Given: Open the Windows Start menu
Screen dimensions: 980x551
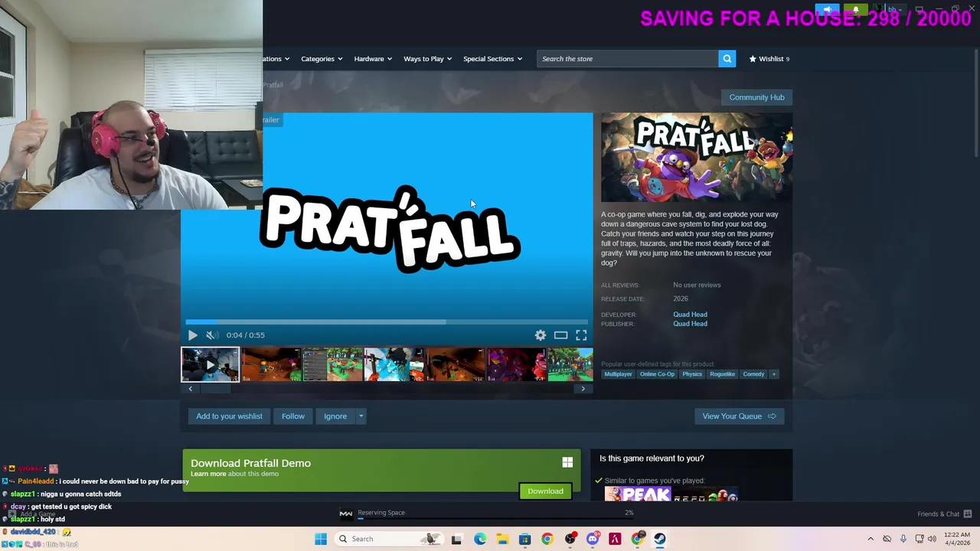Looking at the screenshot, I should pyautogui.click(x=321, y=539).
